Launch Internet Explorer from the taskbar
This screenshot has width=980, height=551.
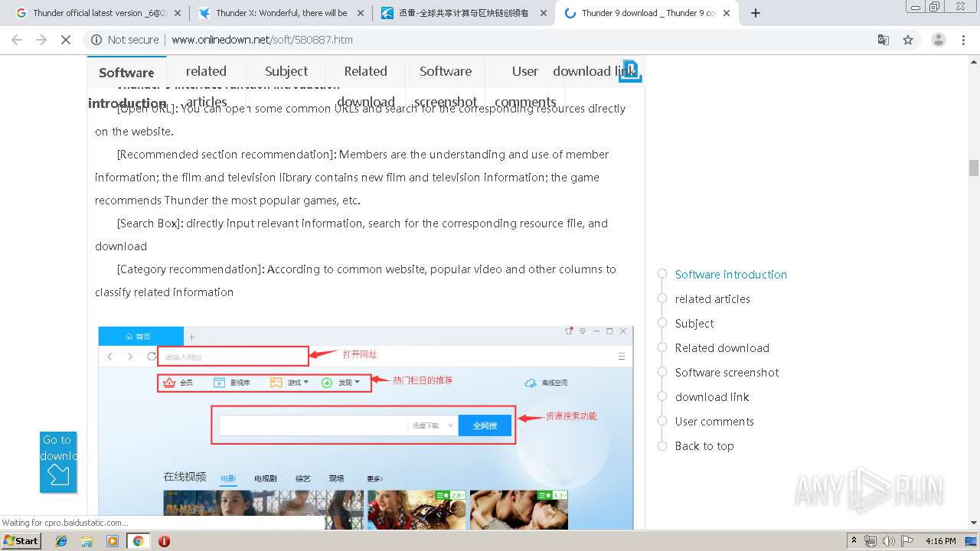tap(61, 541)
